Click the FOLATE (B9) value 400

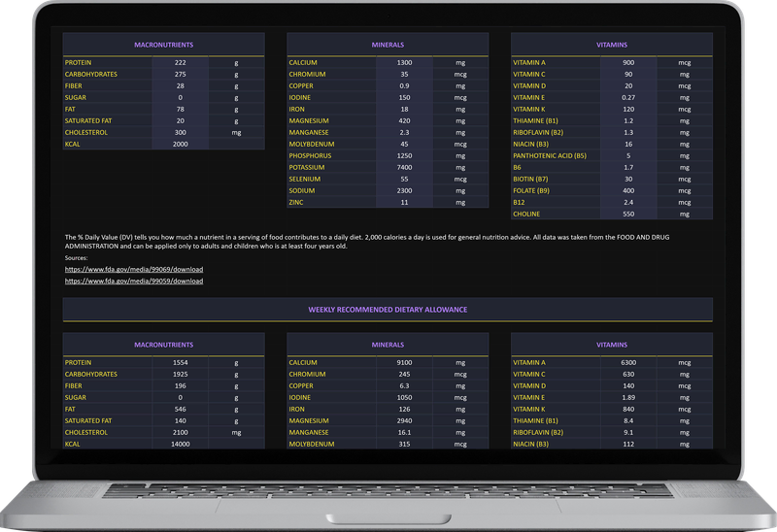[628, 190]
